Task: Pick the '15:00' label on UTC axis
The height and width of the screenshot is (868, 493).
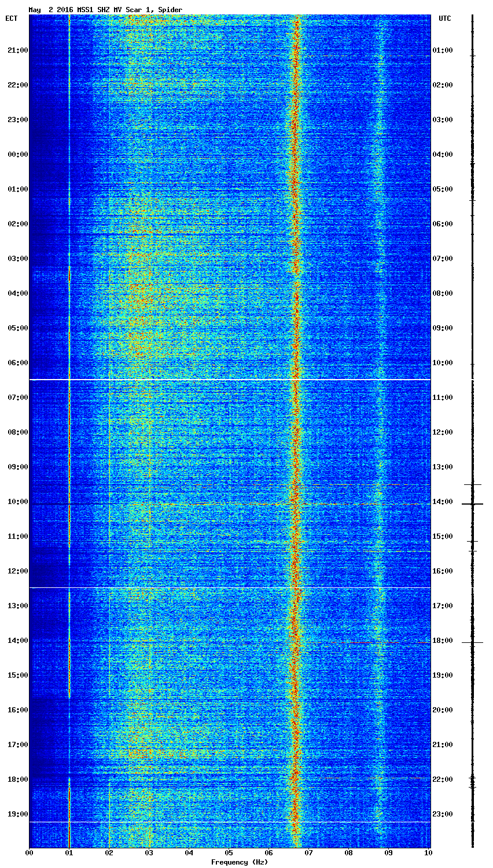Action: (443, 536)
